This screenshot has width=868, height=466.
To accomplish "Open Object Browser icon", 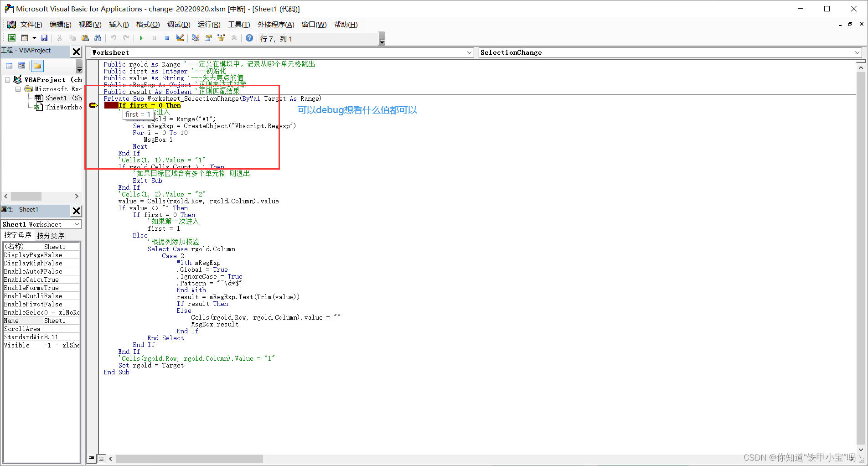I will 221,38.
